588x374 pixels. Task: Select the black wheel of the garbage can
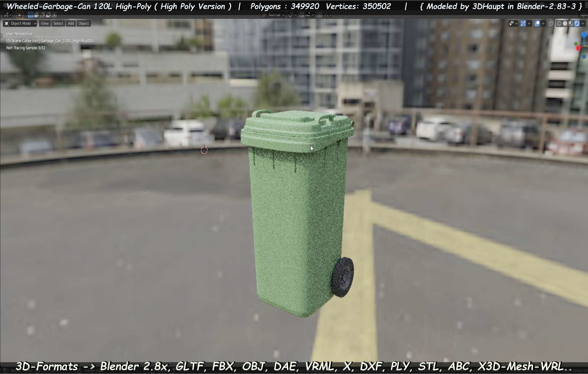(x=343, y=277)
